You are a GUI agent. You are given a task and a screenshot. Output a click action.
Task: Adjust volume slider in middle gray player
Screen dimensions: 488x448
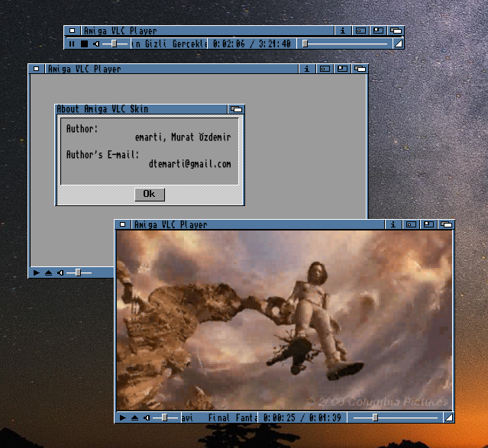(x=79, y=272)
